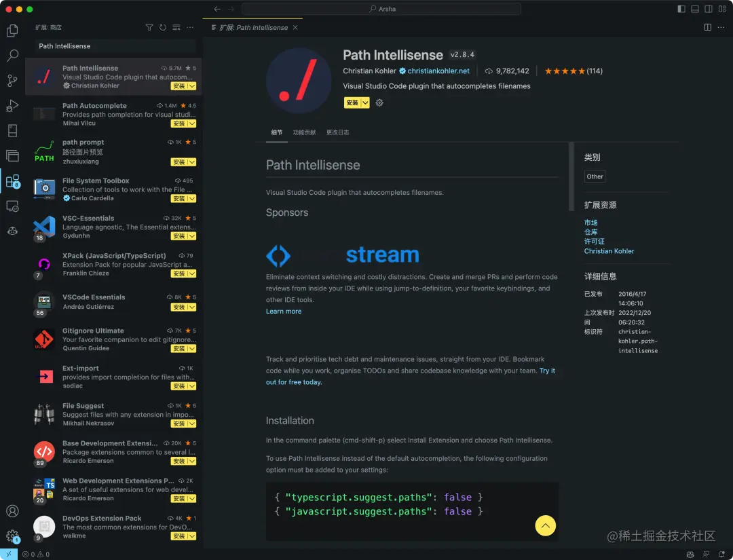This screenshot has height=560, width=733.
Task: Switch to the 更改日志 changelog tab
Action: pos(337,132)
